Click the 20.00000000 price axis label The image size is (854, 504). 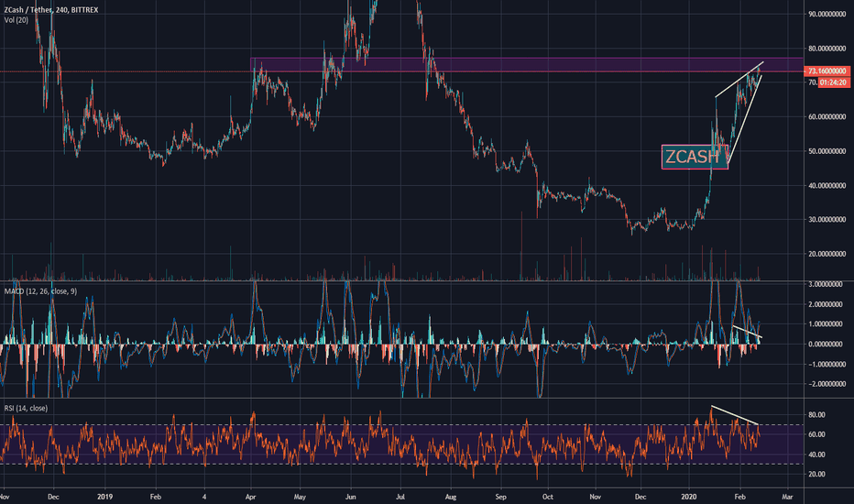tap(827, 254)
